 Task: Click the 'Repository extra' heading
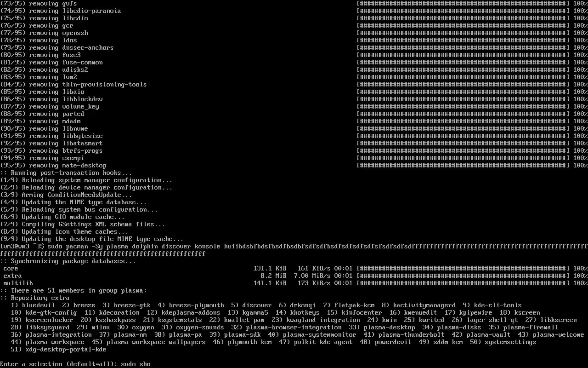coord(35,298)
